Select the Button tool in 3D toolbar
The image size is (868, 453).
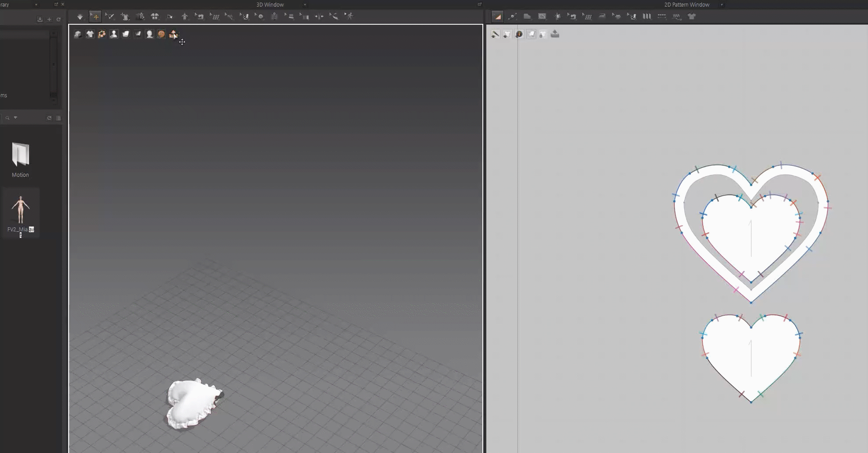tap(259, 17)
